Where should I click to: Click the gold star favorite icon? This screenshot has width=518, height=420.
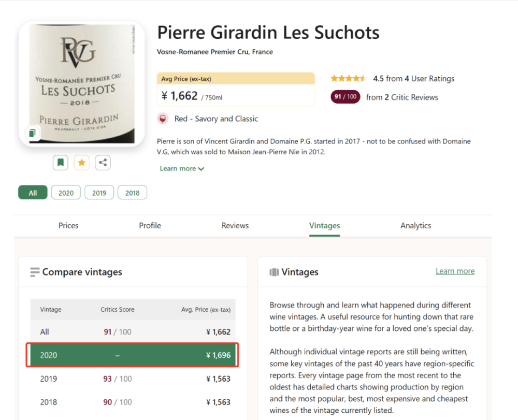(81, 163)
